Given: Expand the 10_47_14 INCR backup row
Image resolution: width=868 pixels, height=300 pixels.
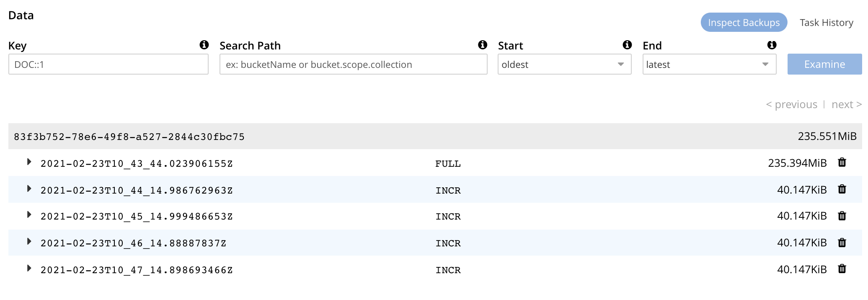Looking at the screenshot, I should coord(29,269).
